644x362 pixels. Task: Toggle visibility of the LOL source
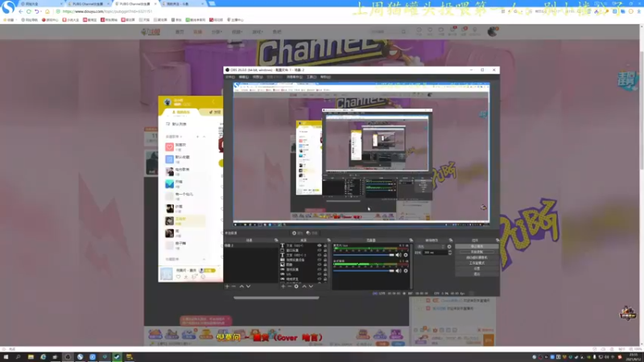pos(319,274)
